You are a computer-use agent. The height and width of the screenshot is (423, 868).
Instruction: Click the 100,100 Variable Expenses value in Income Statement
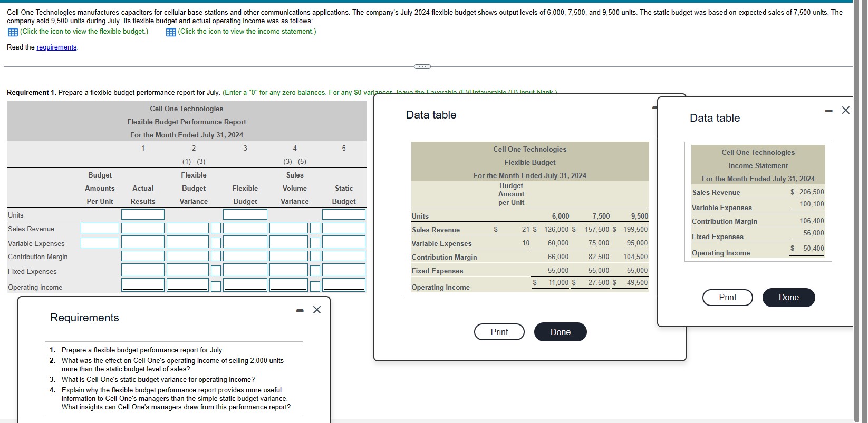812,204
